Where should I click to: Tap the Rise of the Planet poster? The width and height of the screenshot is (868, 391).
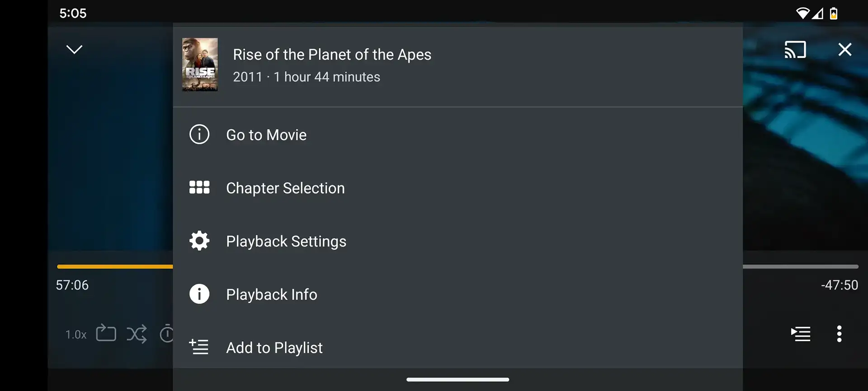point(199,64)
